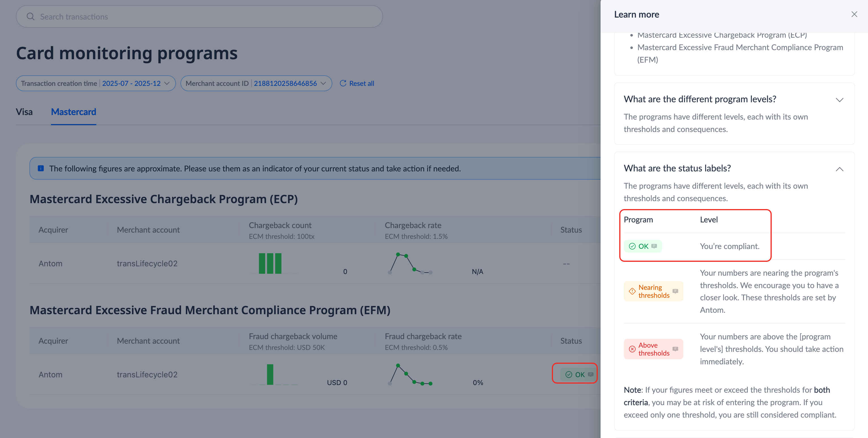Screen dimensions: 868x438
Task: Click comment icon on panel OK label
Action: coord(654,246)
